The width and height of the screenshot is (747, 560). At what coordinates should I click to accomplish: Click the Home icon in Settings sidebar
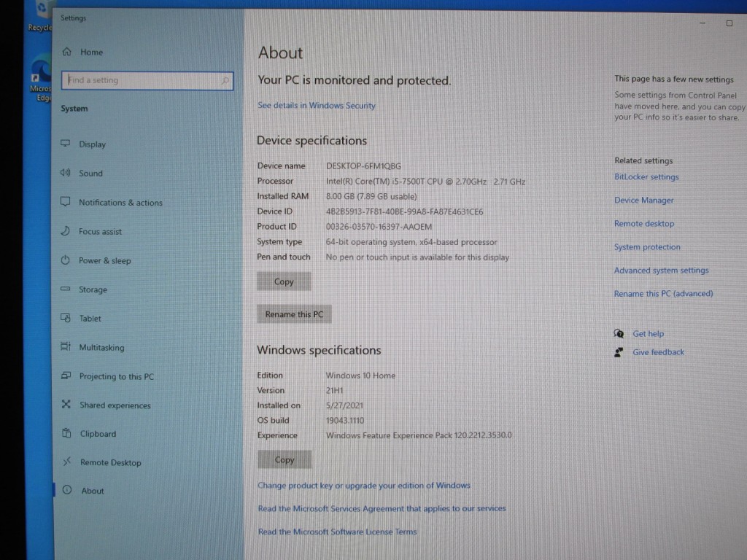point(66,52)
